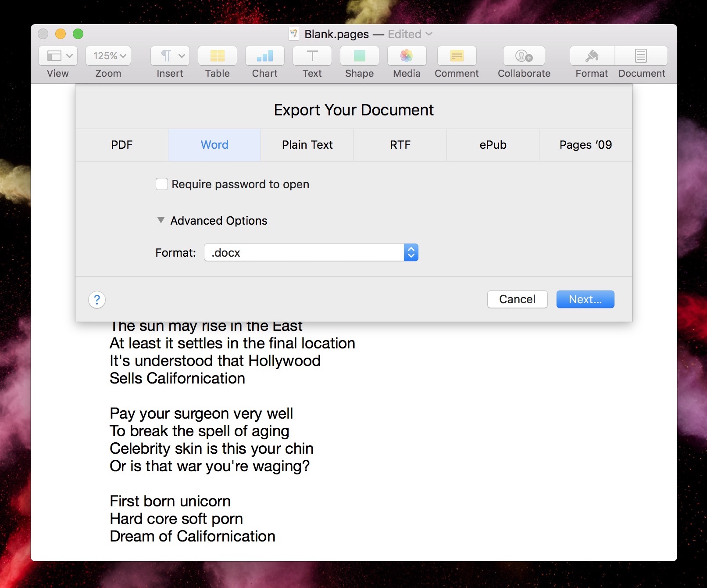Click the Pages document icon in title bar
This screenshot has height=588, width=707.
click(x=294, y=34)
